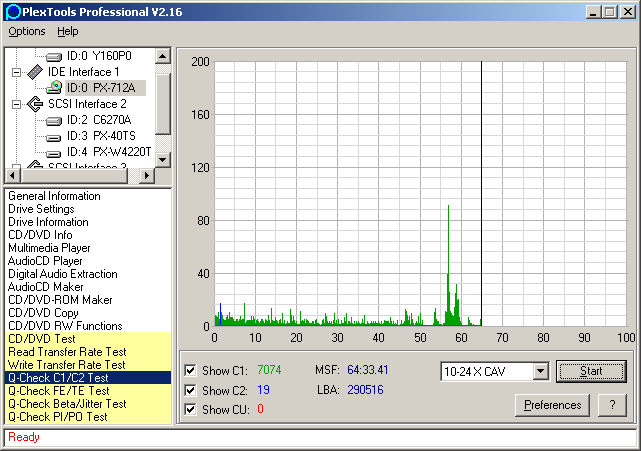
Task: Click the tree scroll-down arrow
Action: (x=163, y=159)
